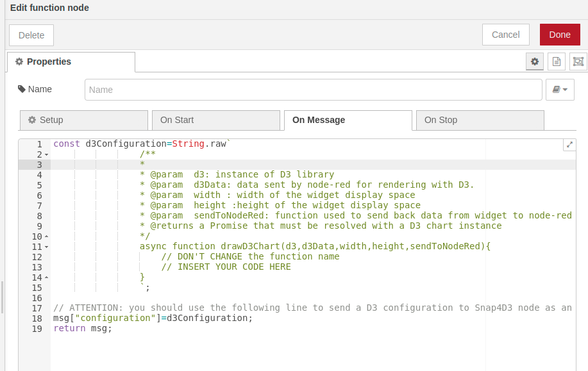The image size is (588, 371).
Task: Expand the code editor to full screen
Action: point(569,145)
